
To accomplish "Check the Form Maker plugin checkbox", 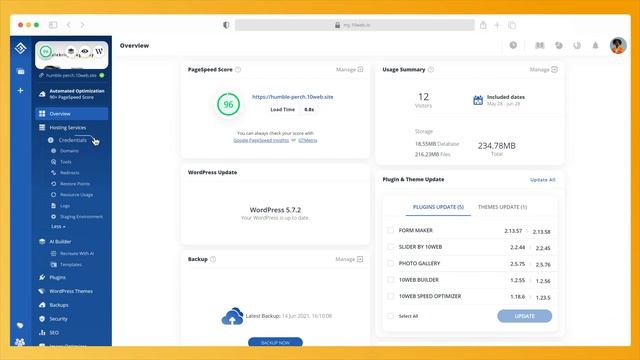I will tap(391, 230).
